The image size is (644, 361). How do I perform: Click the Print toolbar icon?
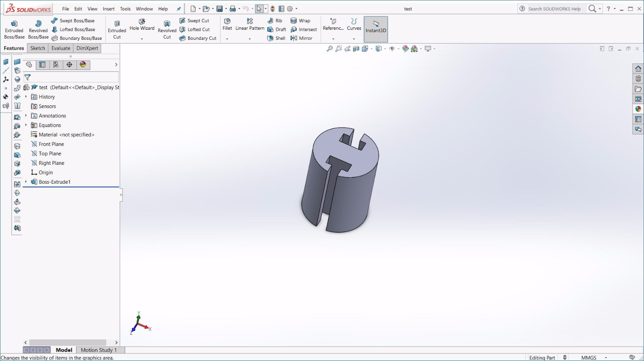(233, 9)
